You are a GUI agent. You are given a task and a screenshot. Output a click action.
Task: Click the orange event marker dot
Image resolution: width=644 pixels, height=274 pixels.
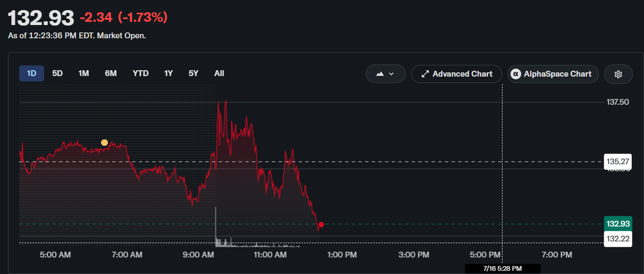(104, 143)
